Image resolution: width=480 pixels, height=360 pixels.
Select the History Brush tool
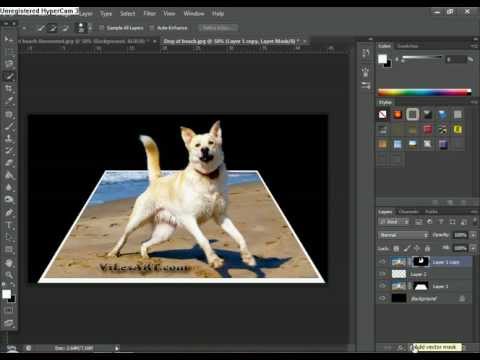point(9,150)
